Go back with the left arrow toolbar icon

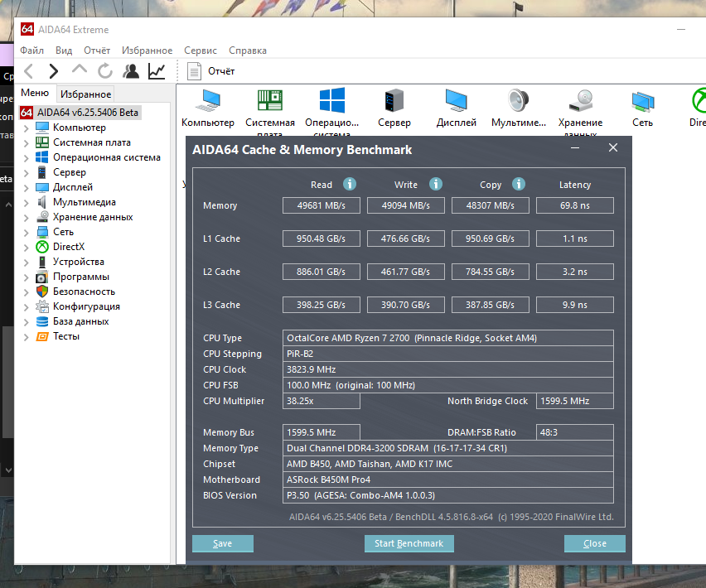28,71
